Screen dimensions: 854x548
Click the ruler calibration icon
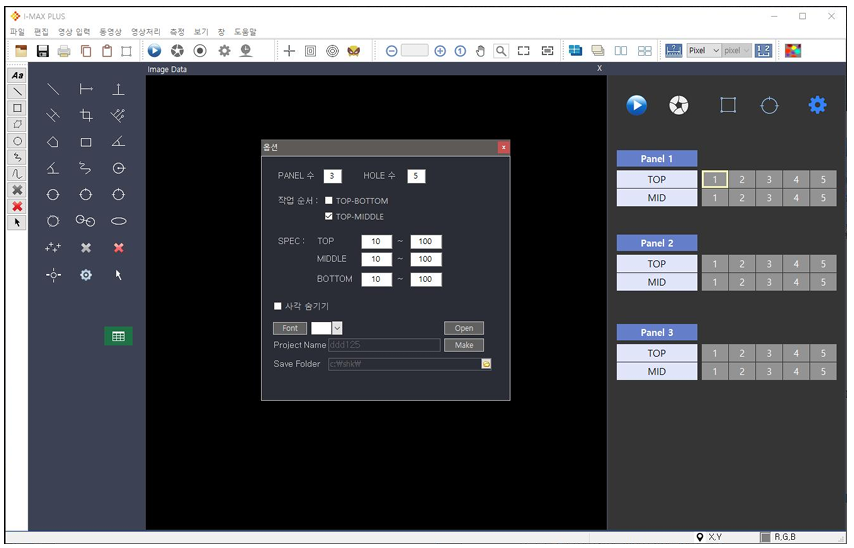click(x=674, y=51)
